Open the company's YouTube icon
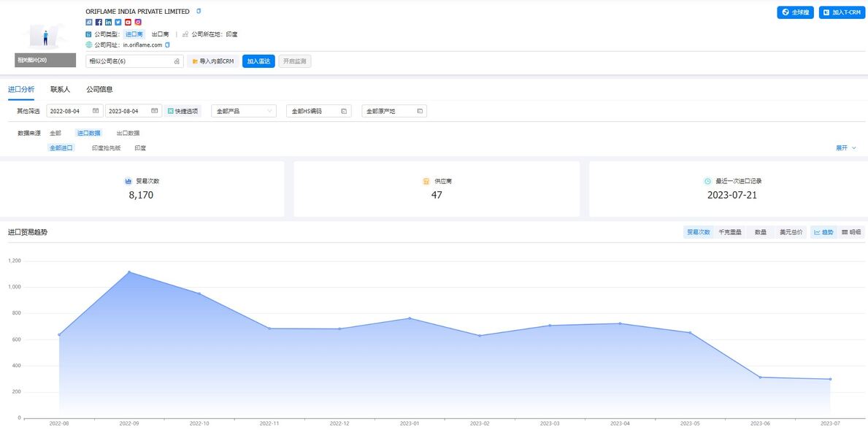Image resolution: width=868 pixels, height=430 pixels. click(x=128, y=22)
